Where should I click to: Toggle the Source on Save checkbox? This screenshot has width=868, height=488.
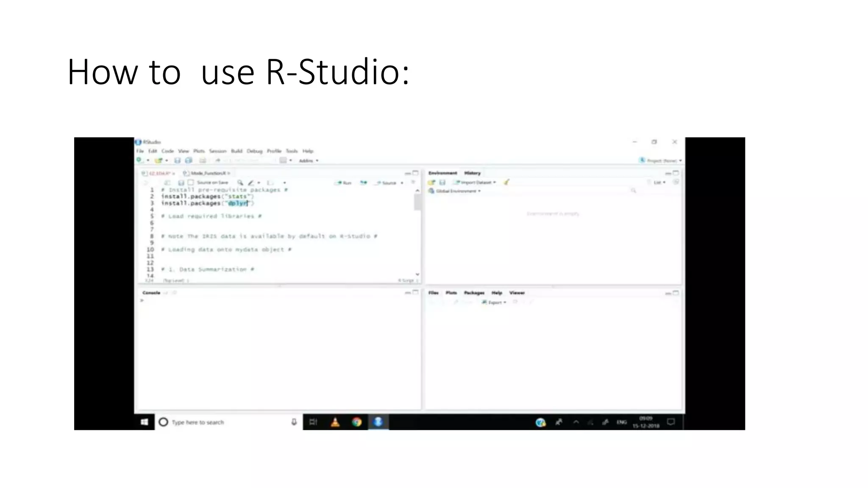coord(191,183)
